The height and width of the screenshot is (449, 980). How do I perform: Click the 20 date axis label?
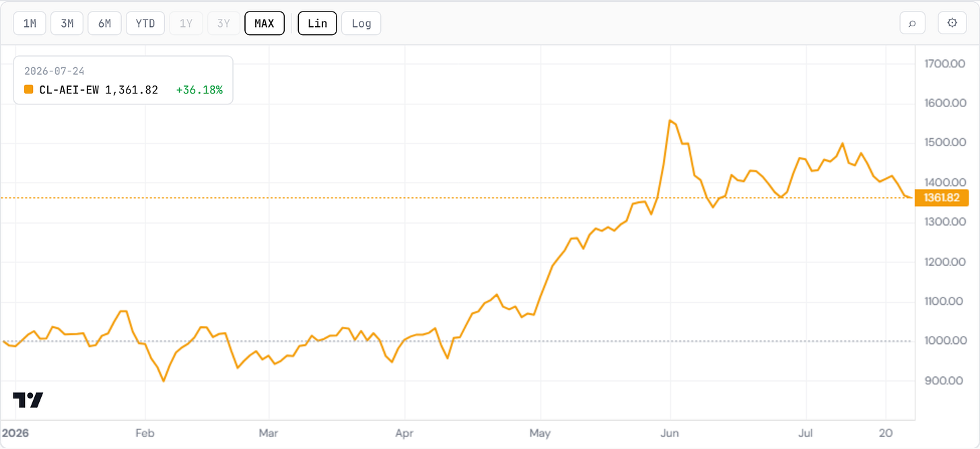(x=886, y=433)
